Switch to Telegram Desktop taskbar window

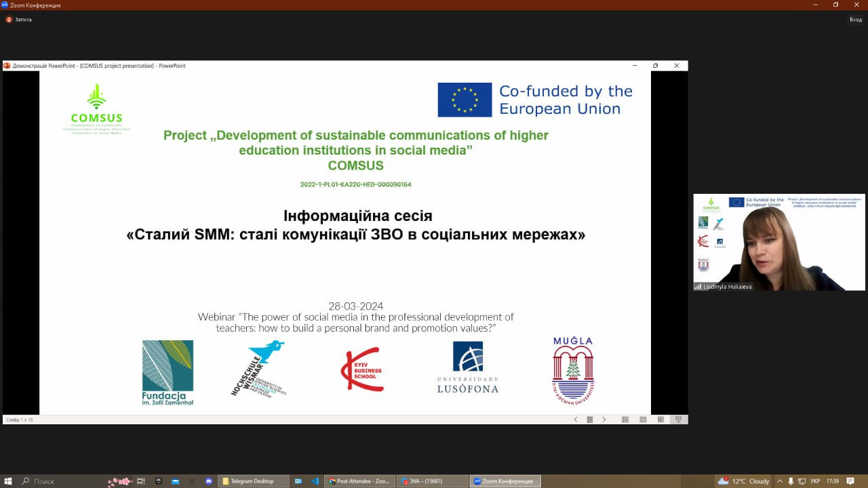pyautogui.click(x=253, y=481)
